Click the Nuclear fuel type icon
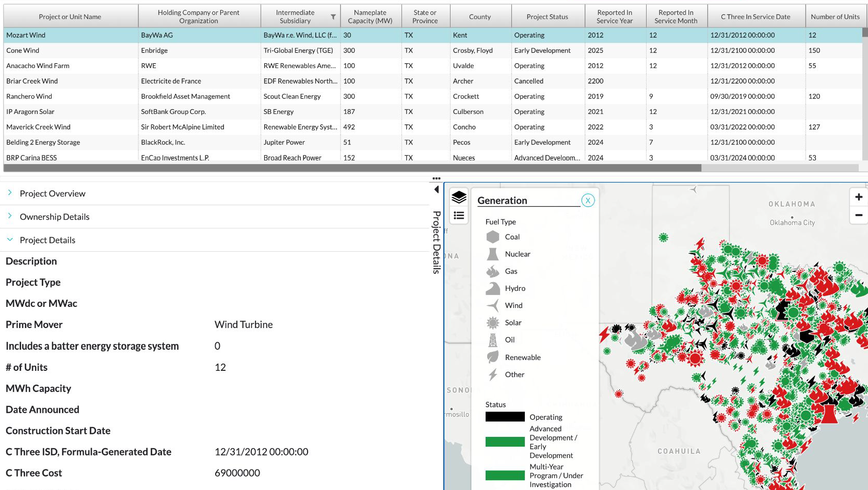Image resolution: width=868 pixels, height=490 pixels. point(493,254)
